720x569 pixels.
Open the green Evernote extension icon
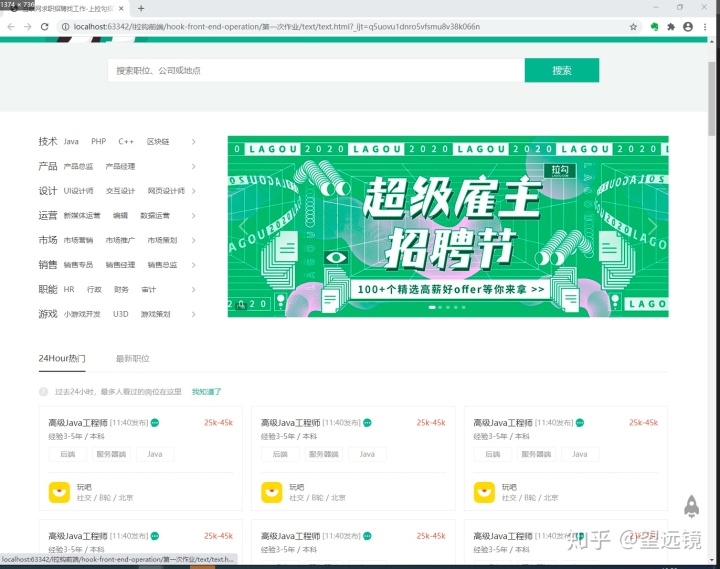654,27
